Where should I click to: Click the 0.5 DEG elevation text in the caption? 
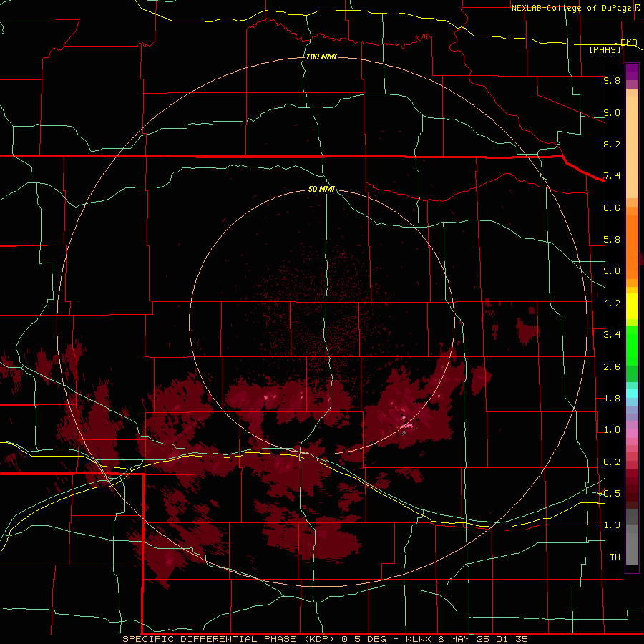(x=364, y=639)
